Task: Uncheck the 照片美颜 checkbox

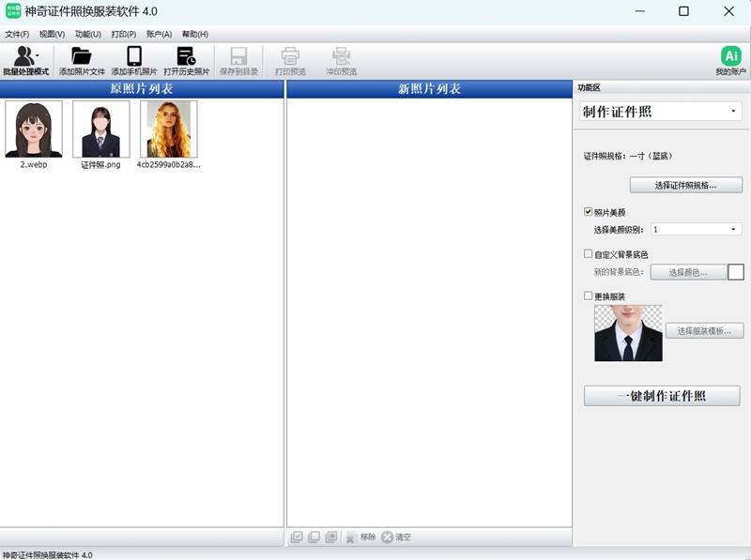Action: [x=589, y=212]
